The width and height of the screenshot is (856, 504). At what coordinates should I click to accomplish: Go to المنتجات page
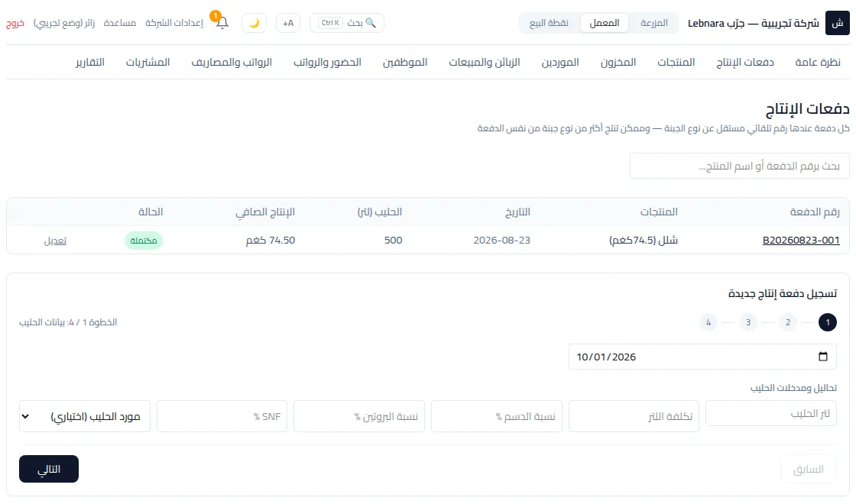coord(676,62)
